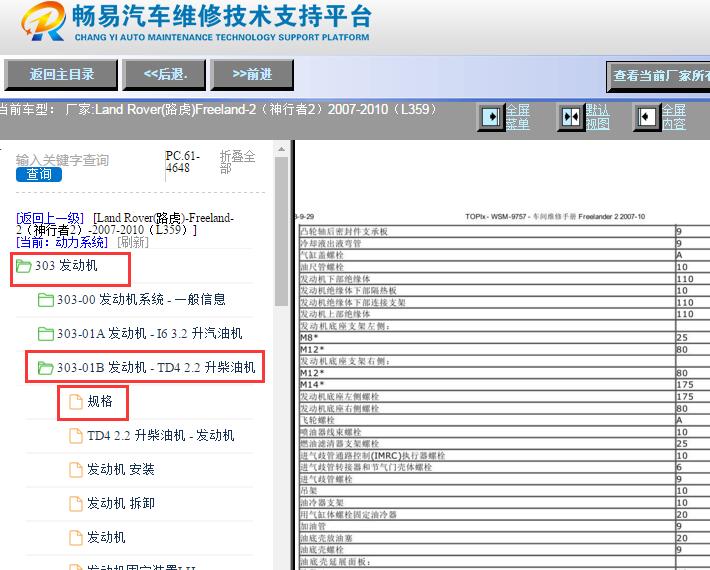Select table row 发动机绝缘体下部隔热板
This screenshot has height=570, width=710.
coord(504,290)
